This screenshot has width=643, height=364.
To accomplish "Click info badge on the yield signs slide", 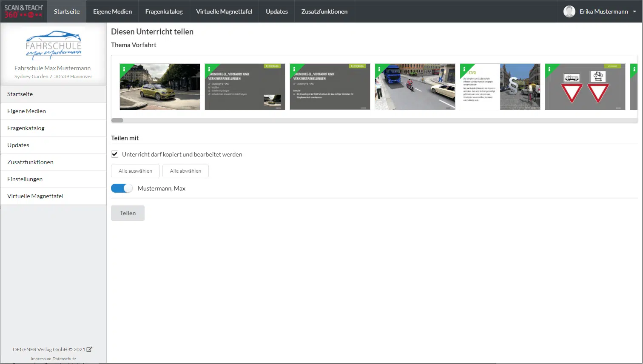I will coord(549,69).
